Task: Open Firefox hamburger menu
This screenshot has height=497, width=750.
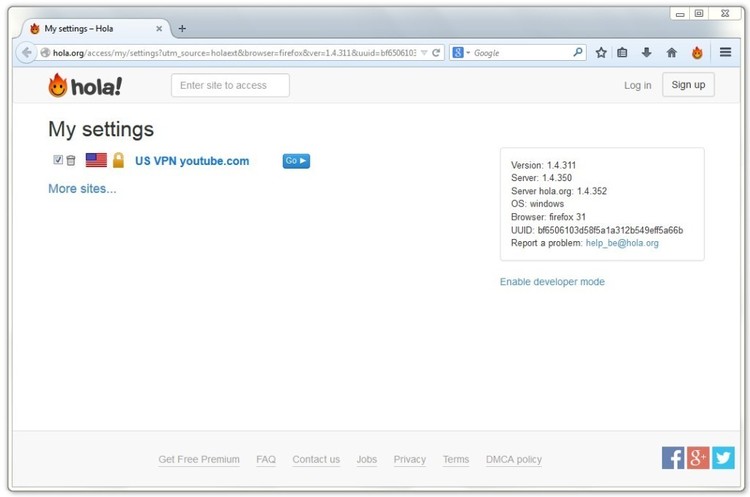Action: click(x=725, y=52)
